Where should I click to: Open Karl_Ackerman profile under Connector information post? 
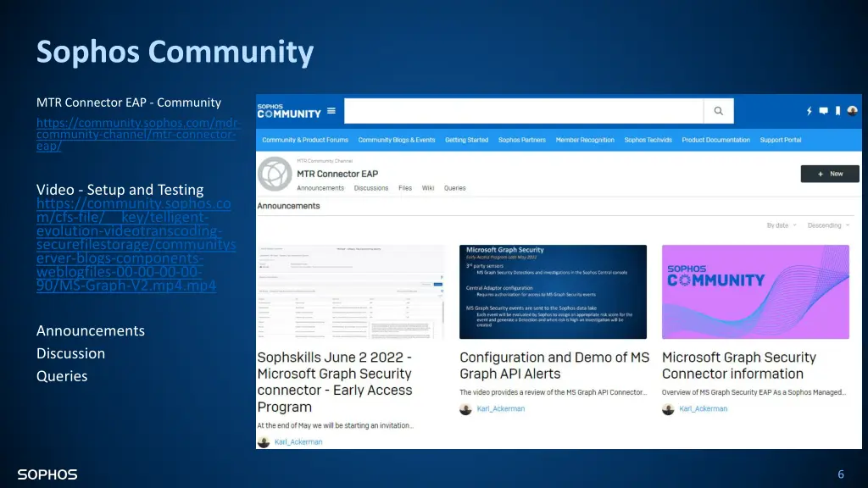703,409
